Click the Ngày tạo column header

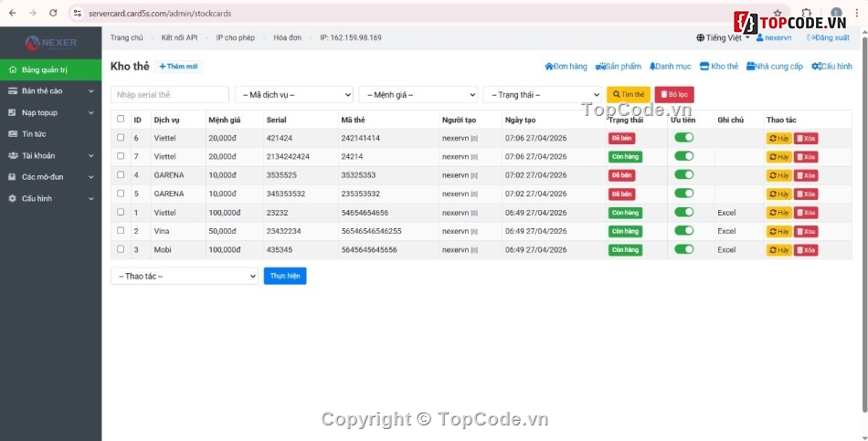pos(520,120)
